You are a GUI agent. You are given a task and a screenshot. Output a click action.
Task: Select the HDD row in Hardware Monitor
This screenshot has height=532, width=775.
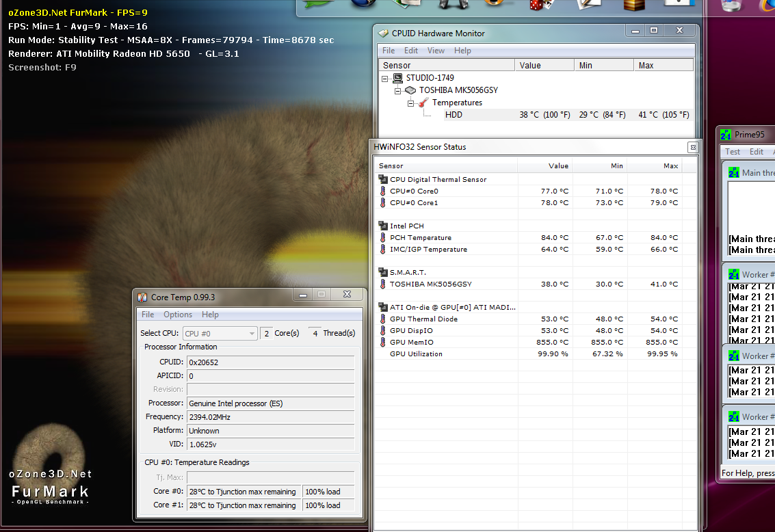click(536, 115)
